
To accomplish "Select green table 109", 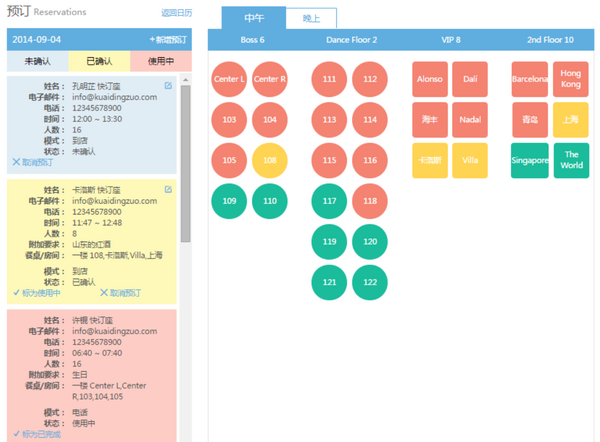I will (x=230, y=201).
